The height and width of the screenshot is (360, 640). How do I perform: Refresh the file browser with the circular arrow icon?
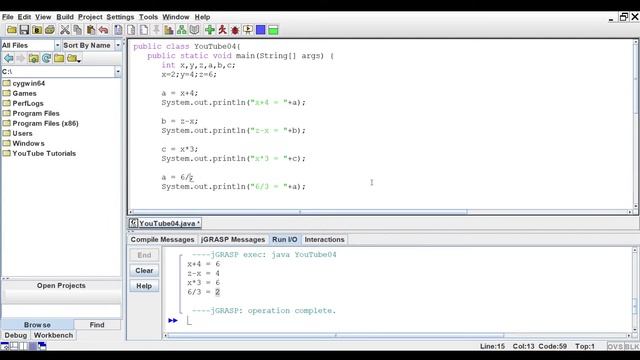click(x=46, y=58)
